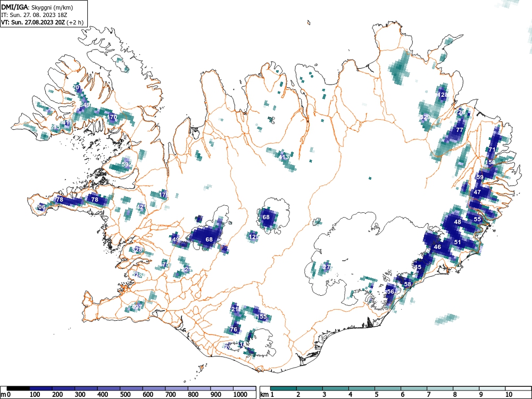Viewport: 532px width, 399px height.
Task: Click the 'km 1' legend label
Action: 267,394
